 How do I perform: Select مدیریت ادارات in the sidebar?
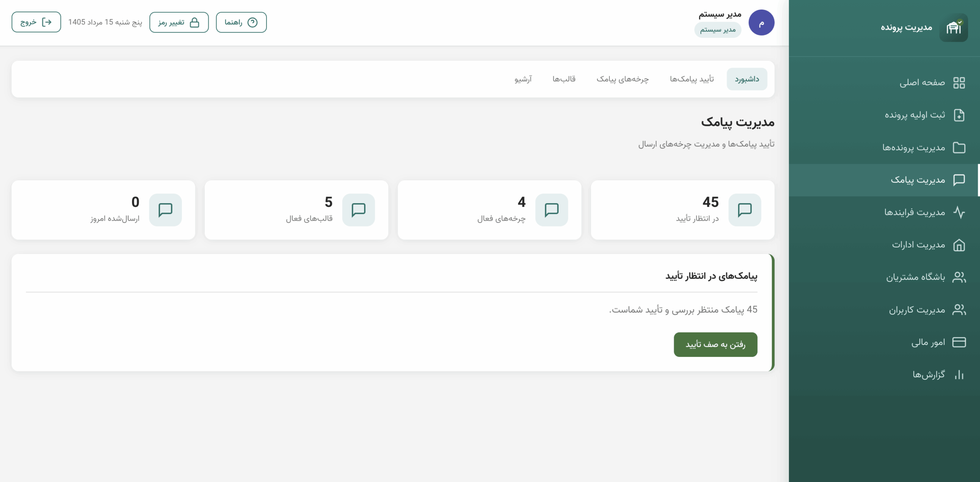click(x=884, y=245)
